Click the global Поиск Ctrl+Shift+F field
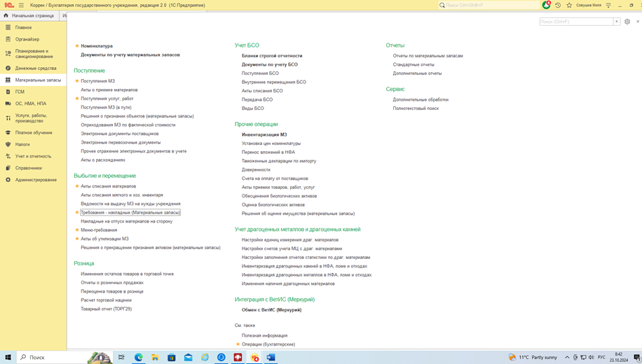The height and width of the screenshot is (364, 642). click(489, 6)
